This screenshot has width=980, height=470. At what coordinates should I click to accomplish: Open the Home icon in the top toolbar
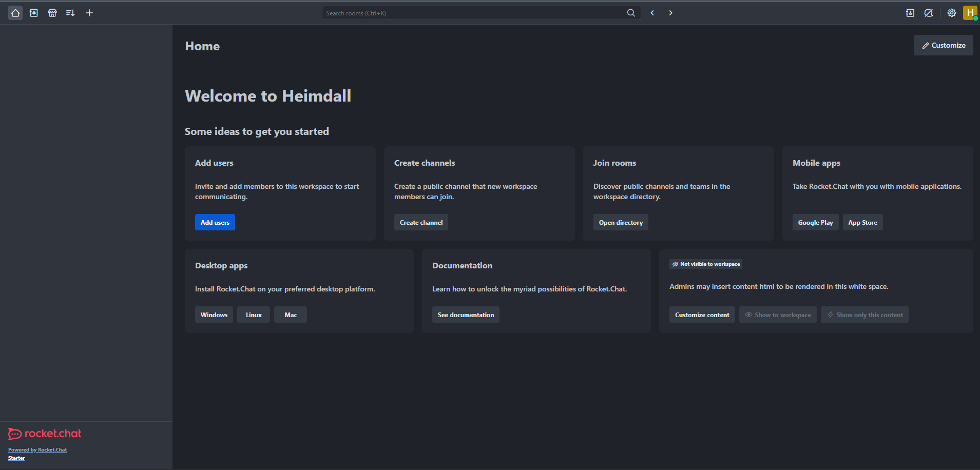pyautogui.click(x=15, y=12)
